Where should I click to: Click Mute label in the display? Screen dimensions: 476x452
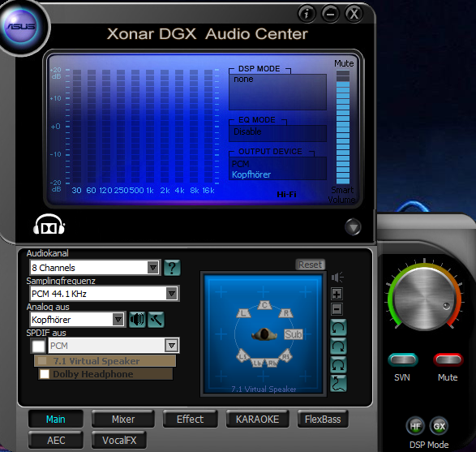(344, 63)
